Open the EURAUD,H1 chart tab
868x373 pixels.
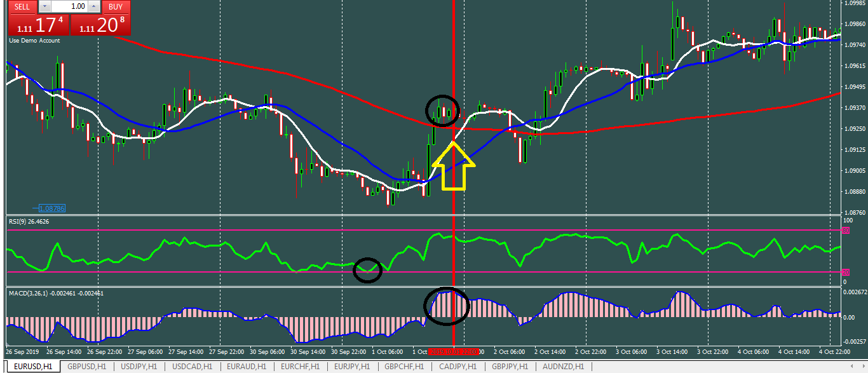click(x=247, y=367)
